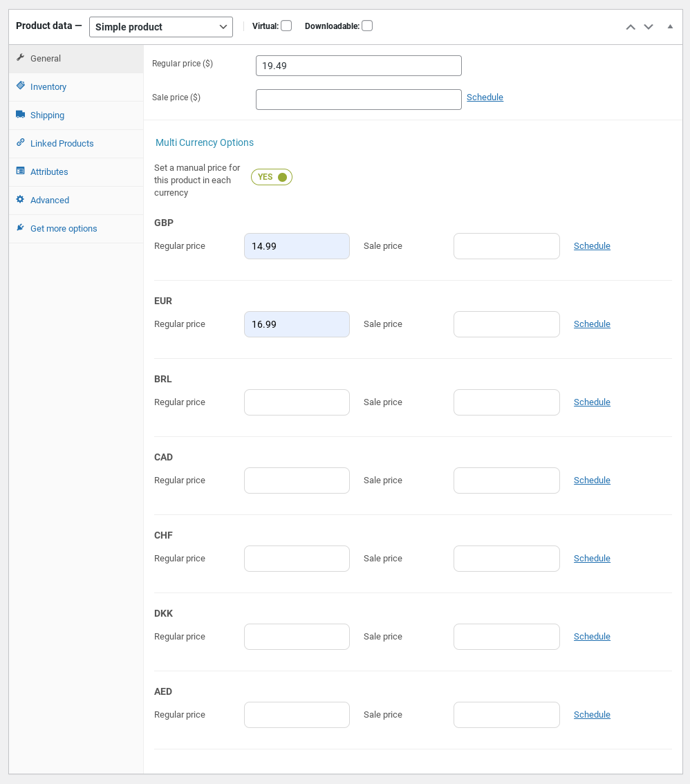Screen dimensions: 690x784
Task: Click Schedule link for GBP sale price
Action: (x=592, y=246)
